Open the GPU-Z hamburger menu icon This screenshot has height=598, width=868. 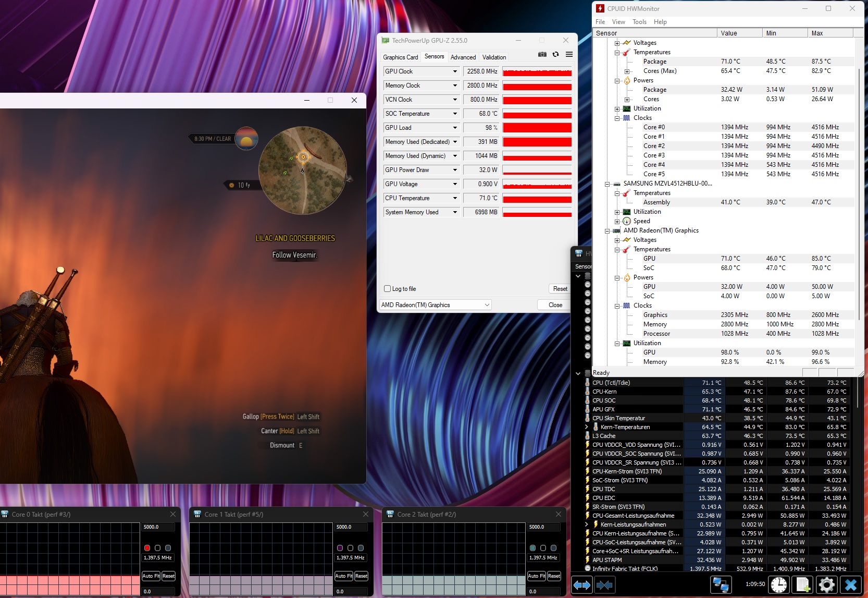tap(569, 54)
